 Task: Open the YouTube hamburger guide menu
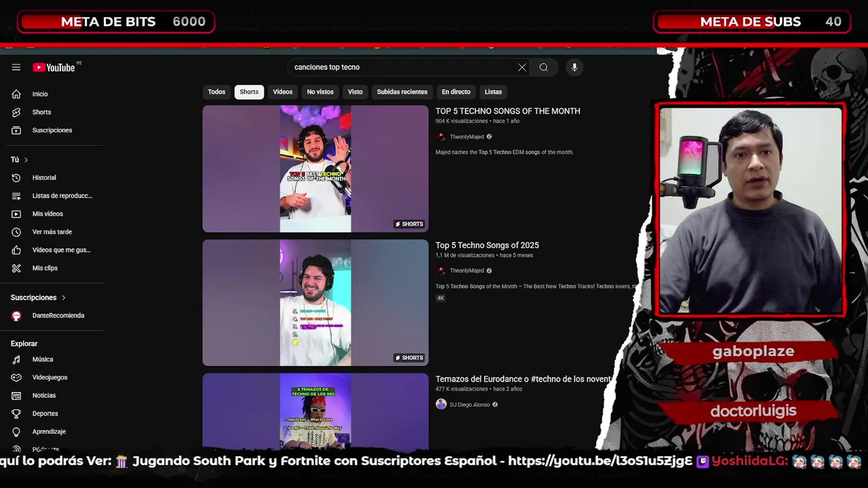click(16, 67)
